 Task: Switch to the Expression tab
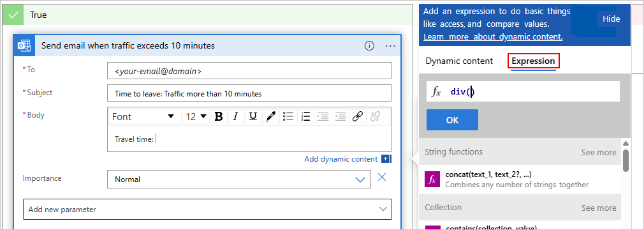533,61
